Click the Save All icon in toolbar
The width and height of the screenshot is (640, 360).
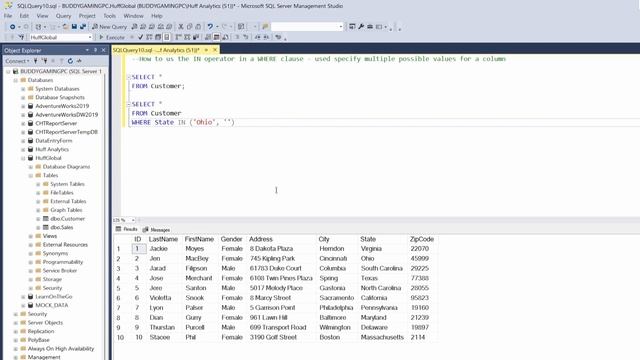point(83,27)
